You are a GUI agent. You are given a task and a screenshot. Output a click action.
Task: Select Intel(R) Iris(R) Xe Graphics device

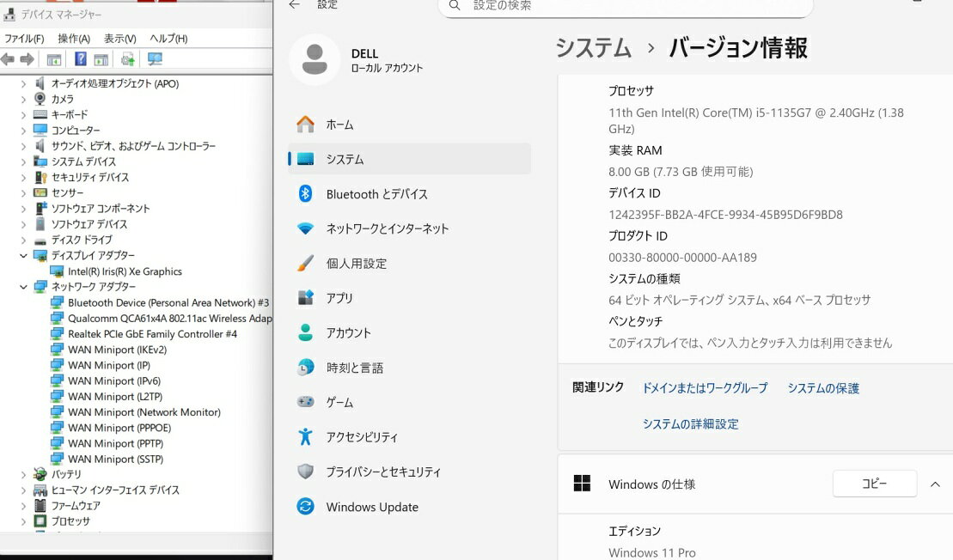tap(125, 271)
